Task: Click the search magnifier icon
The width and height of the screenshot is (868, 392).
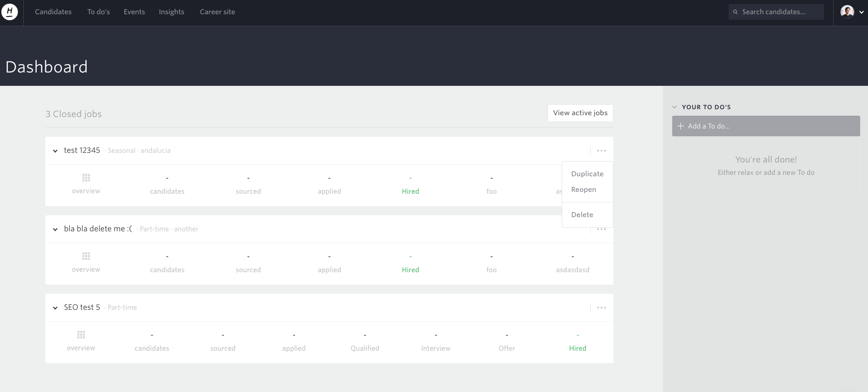Action: coord(735,12)
